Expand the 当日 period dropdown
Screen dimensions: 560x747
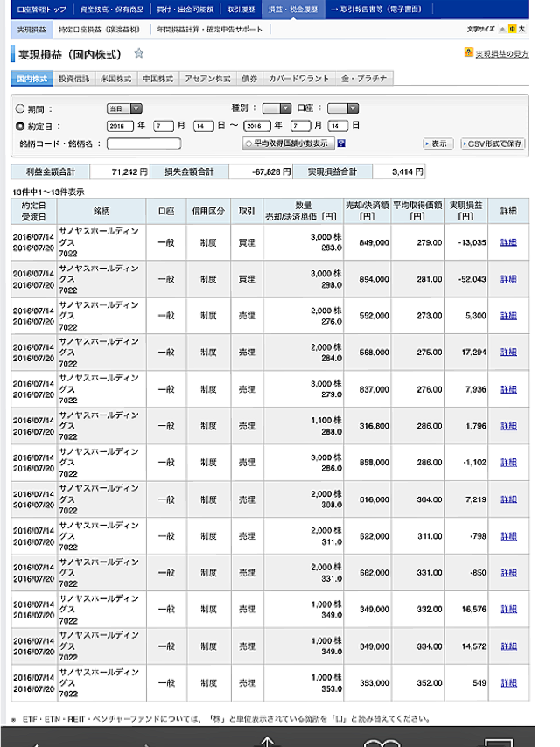124,108
